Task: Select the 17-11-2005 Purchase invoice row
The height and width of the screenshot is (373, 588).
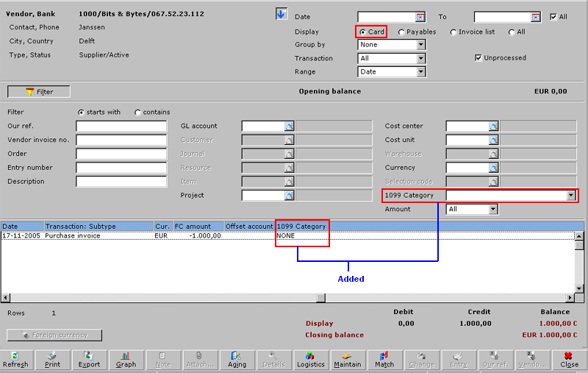Action: pyautogui.click(x=287, y=236)
